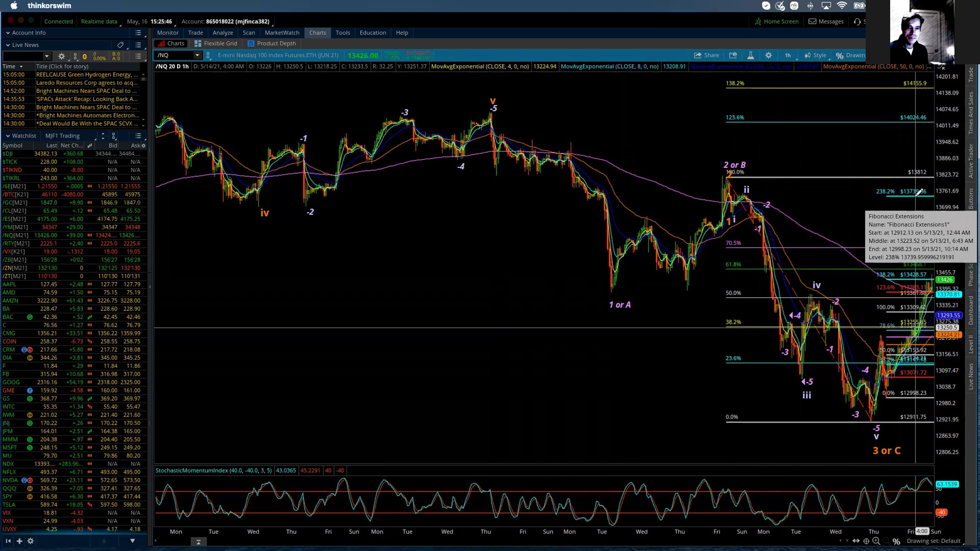Collapse the Watchlist section
Viewport: 980px width, 551px height.
pos(8,136)
